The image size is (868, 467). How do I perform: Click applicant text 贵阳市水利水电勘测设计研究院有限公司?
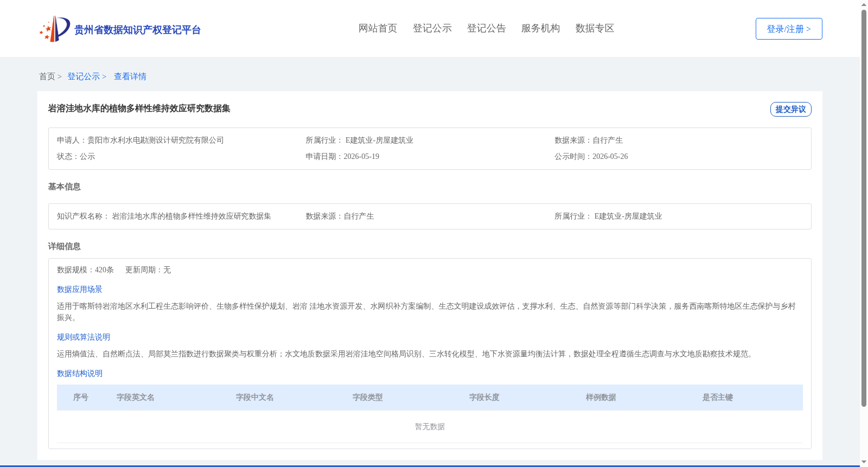point(156,140)
